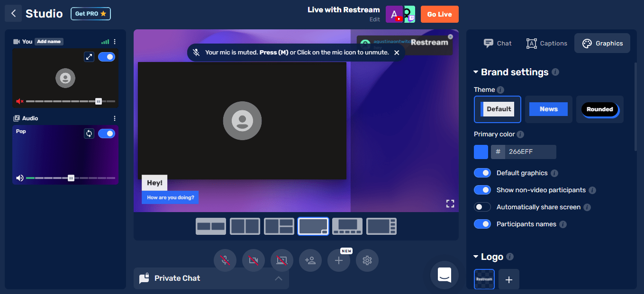
Task: Click the Go Live button
Action: click(x=439, y=14)
